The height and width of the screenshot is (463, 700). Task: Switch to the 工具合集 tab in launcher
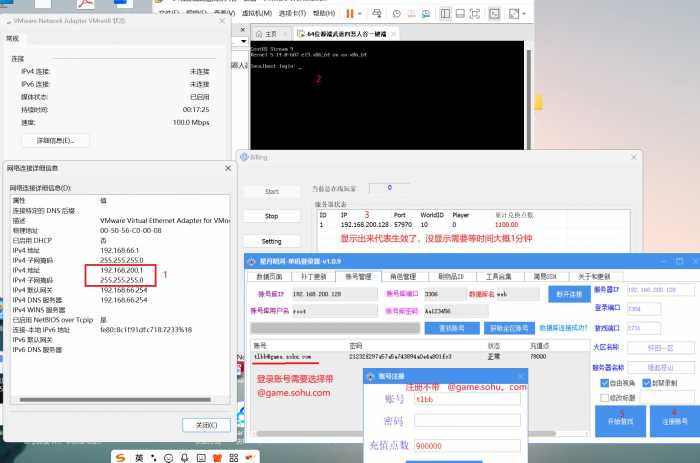click(x=499, y=276)
